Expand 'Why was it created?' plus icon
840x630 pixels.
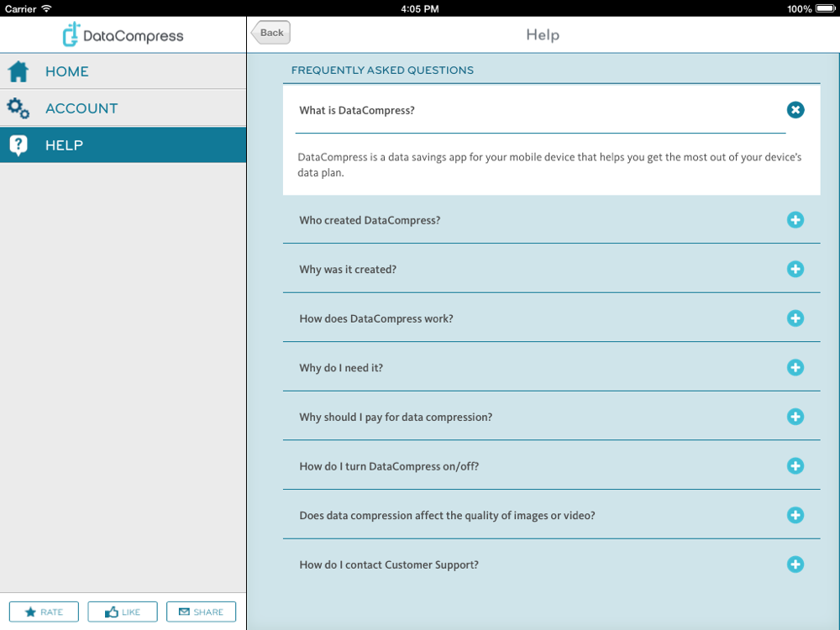(x=795, y=269)
